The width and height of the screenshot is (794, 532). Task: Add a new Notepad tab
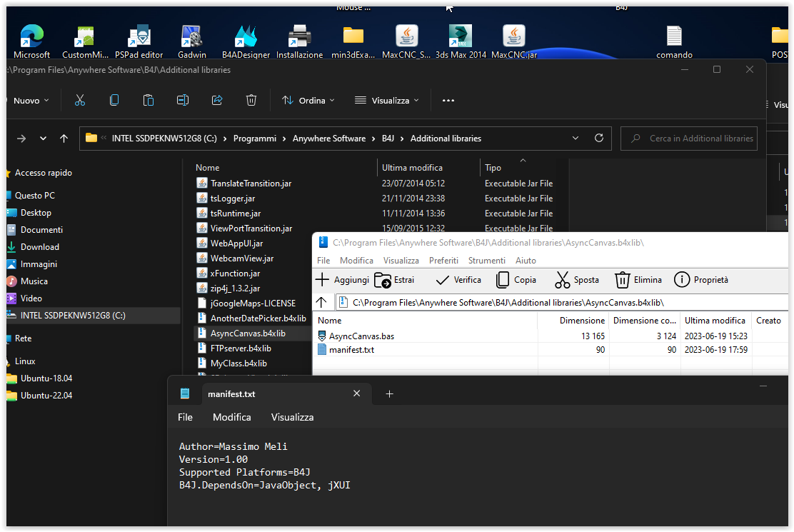(389, 394)
